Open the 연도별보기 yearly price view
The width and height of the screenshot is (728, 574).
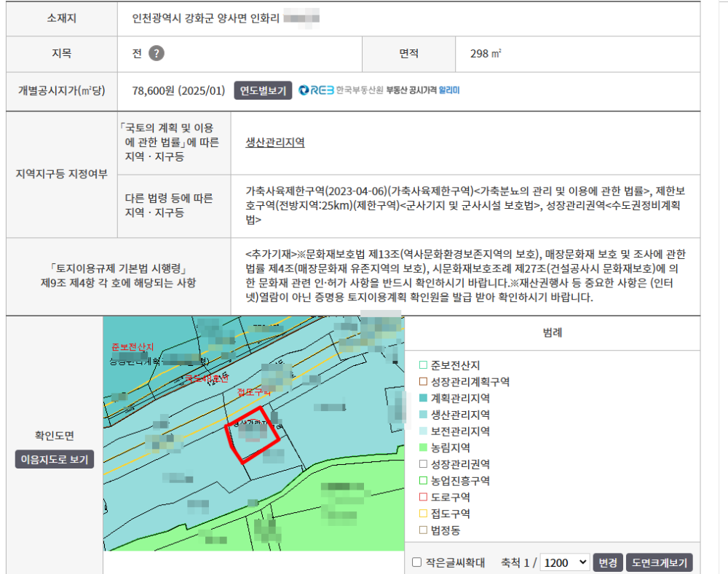(263, 91)
